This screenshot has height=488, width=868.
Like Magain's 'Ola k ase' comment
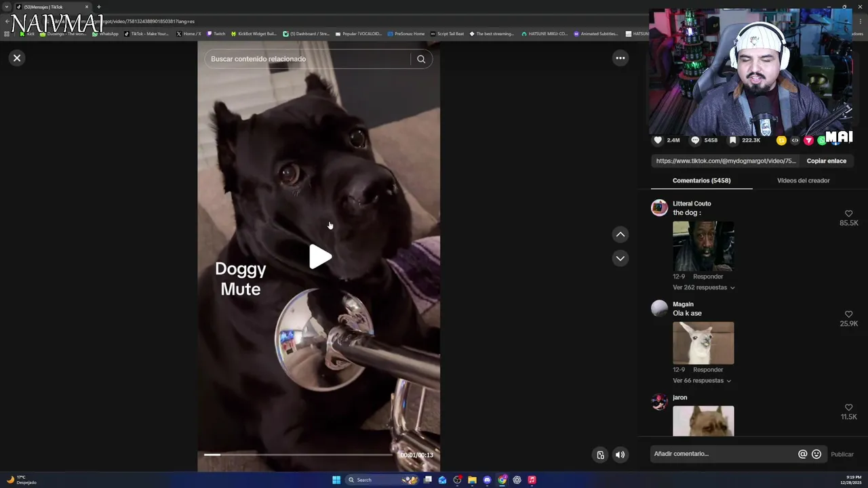pos(848,314)
